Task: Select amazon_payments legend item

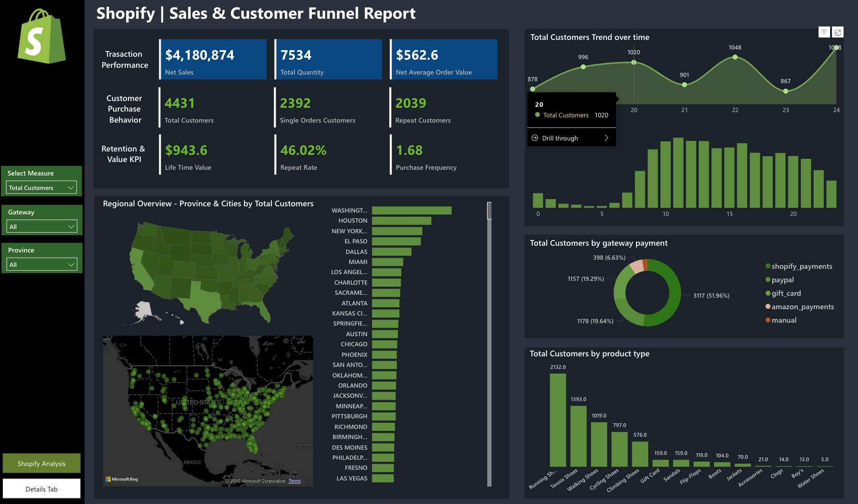Action: (800, 307)
